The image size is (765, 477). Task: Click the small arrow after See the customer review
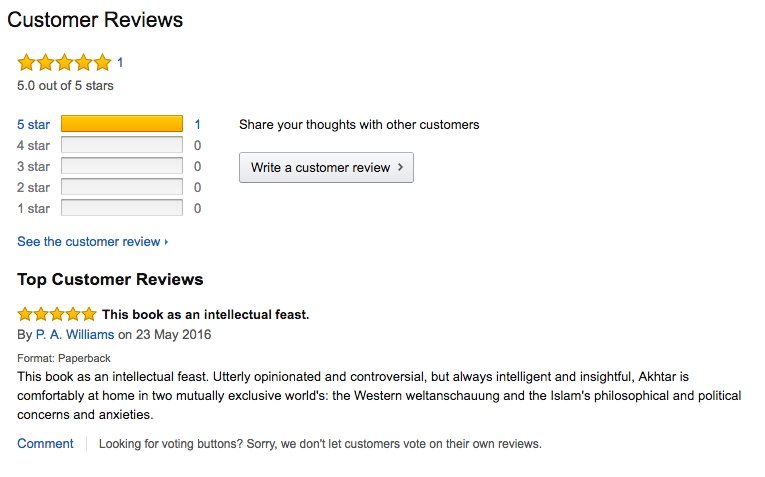[x=166, y=242]
